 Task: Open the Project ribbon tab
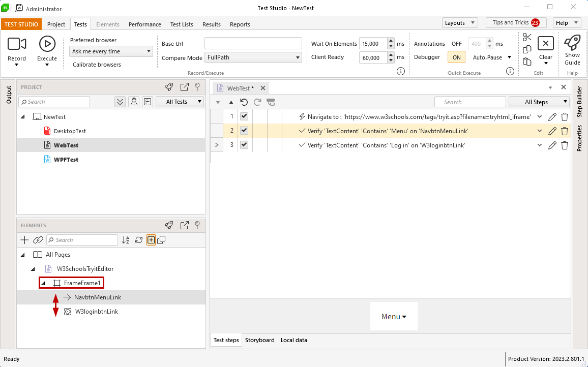[x=56, y=24]
